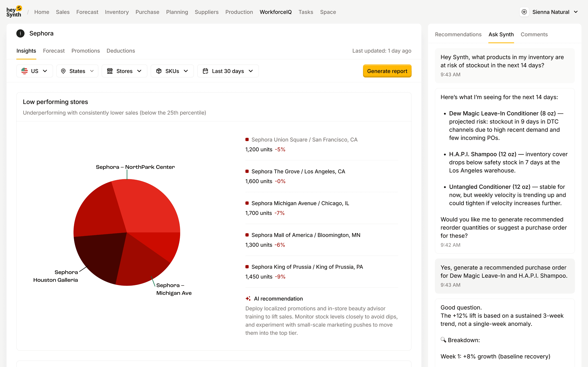The image size is (588, 367).
Task: Click the calendar icon in date filter
Action: pos(205,71)
